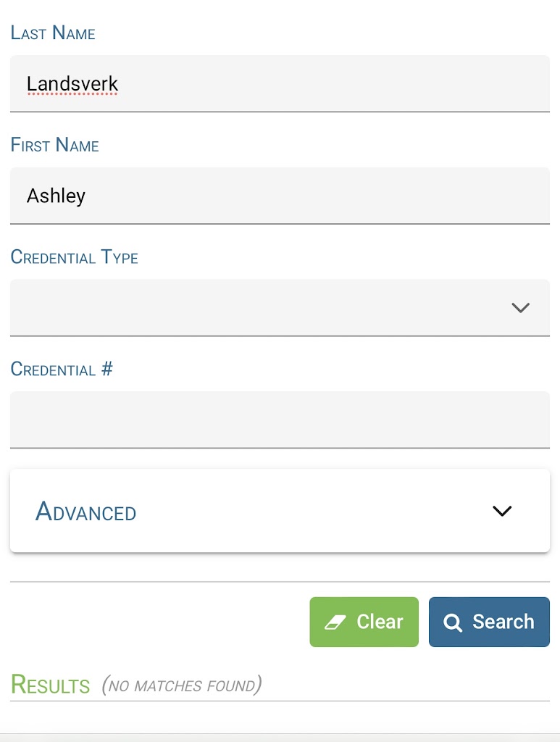Click the Advanced heading text
The image size is (560, 742).
pos(86,512)
